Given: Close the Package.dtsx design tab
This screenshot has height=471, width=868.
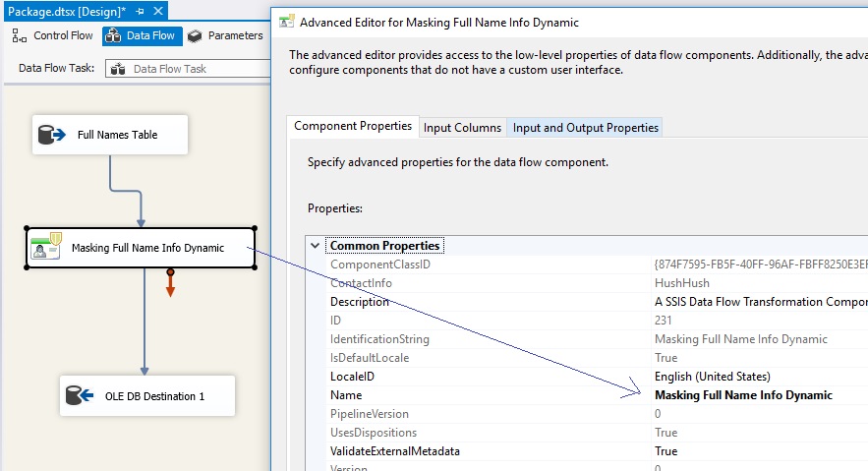Looking at the screenshot, I should pos(158,11).
